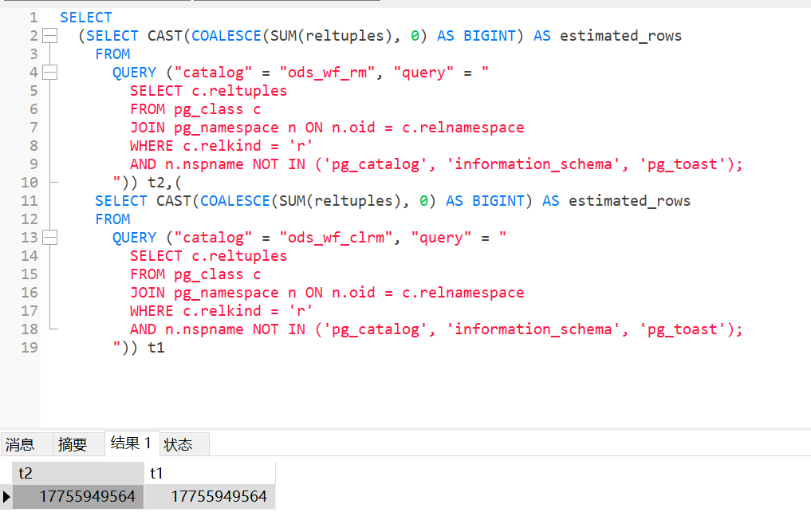
Task: Click the t1 column header
Action: pos(210,473)
